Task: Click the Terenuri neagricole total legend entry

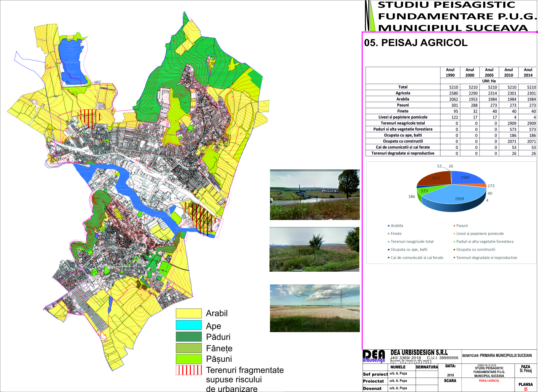Action: pyautogui.click(x=412, y=242)
